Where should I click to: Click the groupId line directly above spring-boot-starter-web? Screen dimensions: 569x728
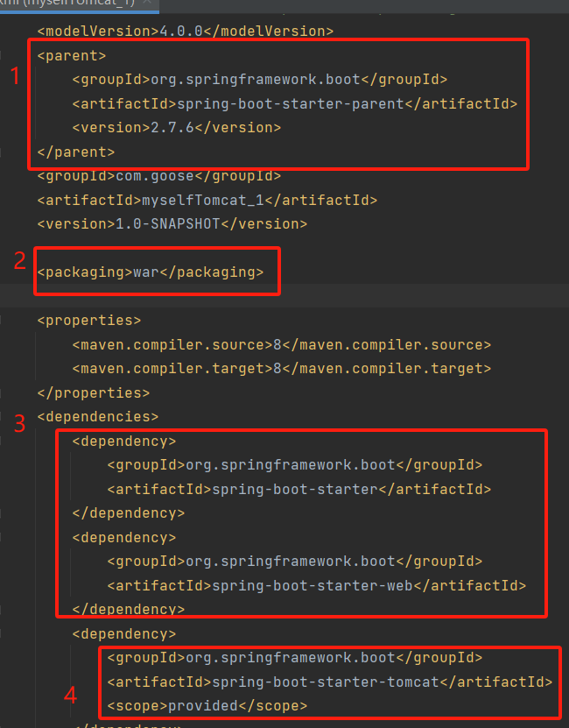click(295, 562)
